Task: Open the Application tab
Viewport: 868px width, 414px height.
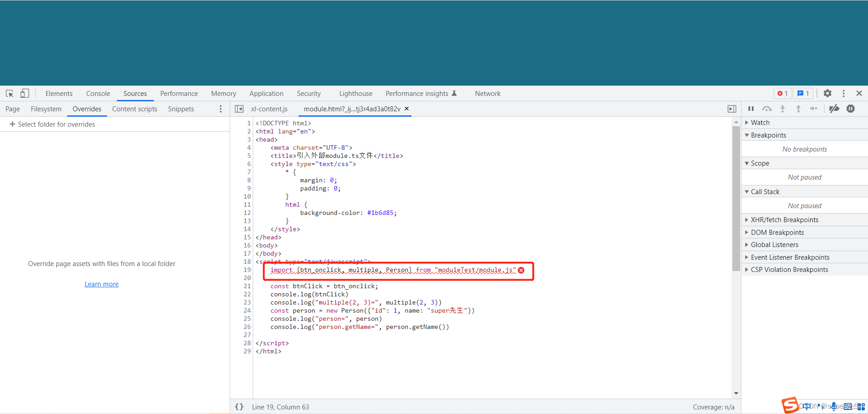Action: coord(266,93)
